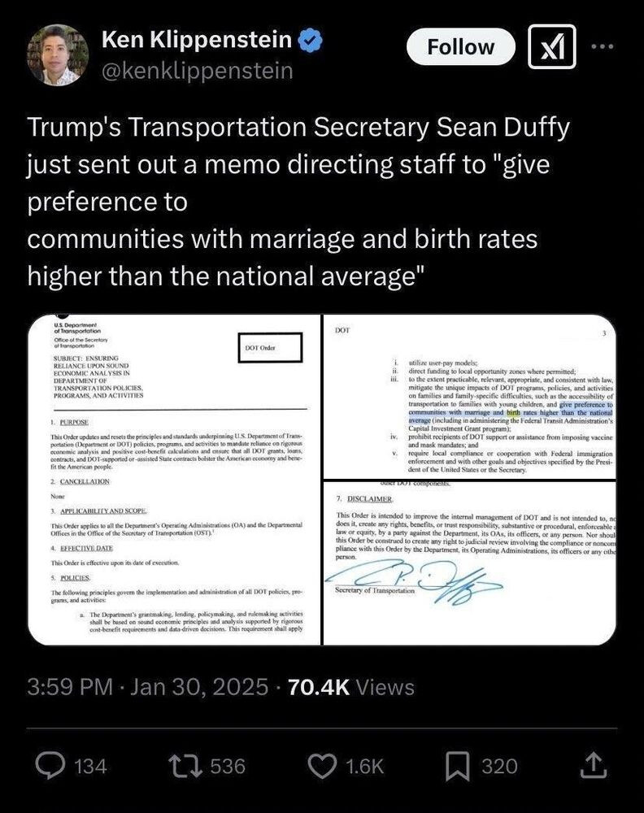The height and width of the screenshot is (813, 644).
Task: View the 70.4K Views analytics
Action: (x=351, y=687)
